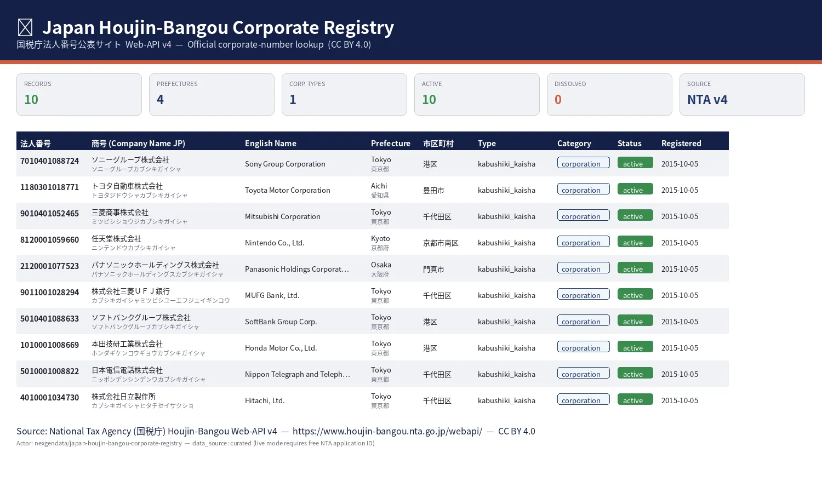
Task: Click the truncated Panasonic Holdings name
Action: point(297,269)
